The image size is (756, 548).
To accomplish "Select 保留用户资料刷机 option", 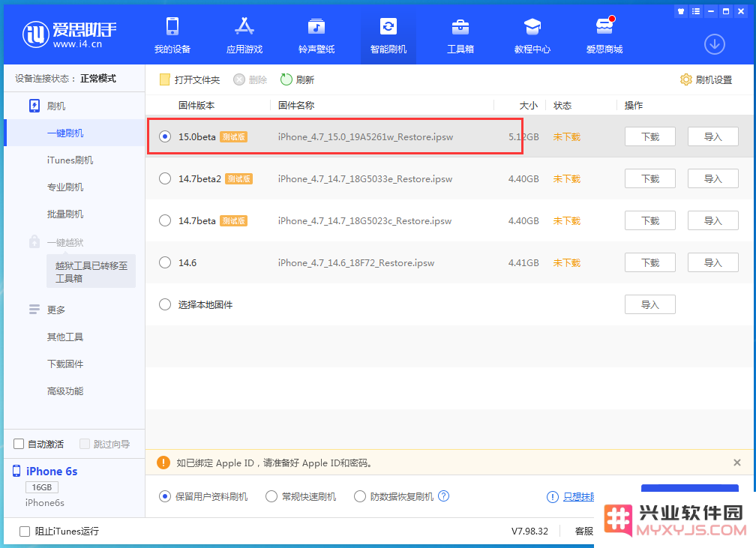I will click(165, 496).
